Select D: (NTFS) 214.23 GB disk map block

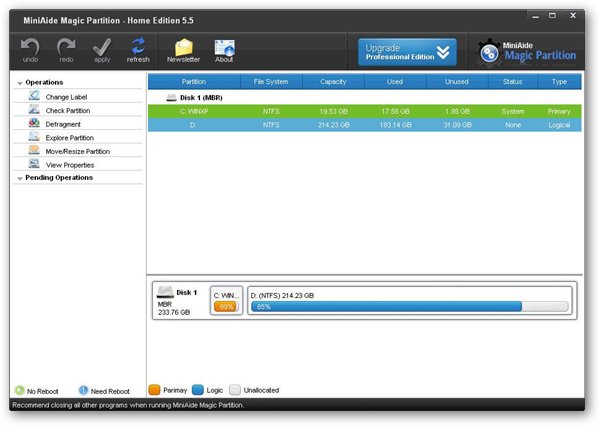point(410,300)
